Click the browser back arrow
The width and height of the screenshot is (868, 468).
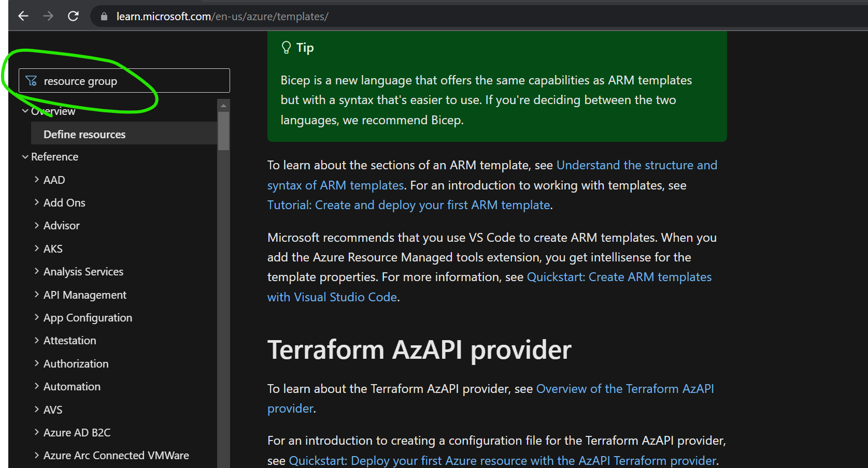click(x=23, y=16)
